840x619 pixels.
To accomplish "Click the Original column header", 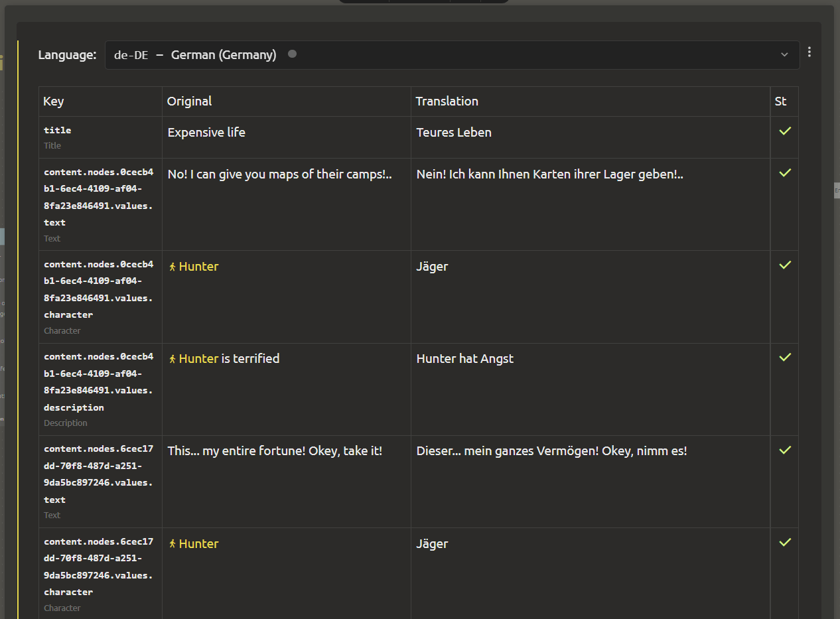I will tap(287, 102).
